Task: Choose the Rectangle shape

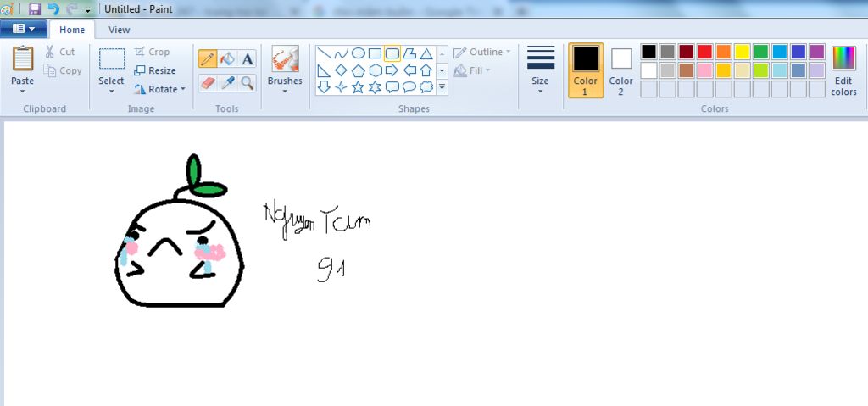Action: click(x=376, y=53)
